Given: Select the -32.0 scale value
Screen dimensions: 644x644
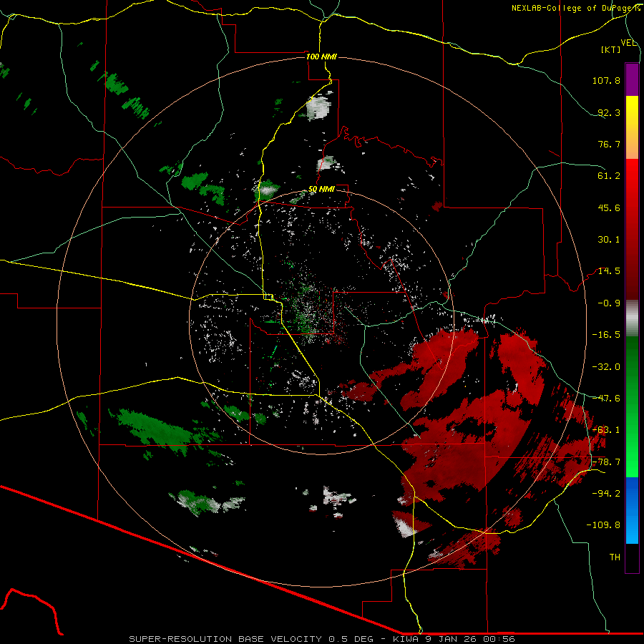Looking at the screenshot, I should [606, 367].
